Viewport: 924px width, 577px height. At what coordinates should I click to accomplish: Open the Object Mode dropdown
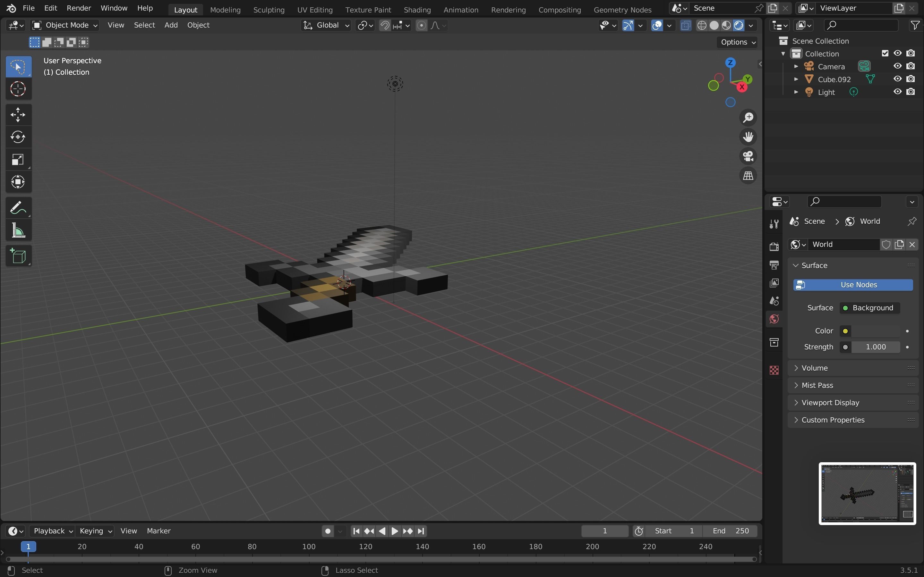(65, 25)
